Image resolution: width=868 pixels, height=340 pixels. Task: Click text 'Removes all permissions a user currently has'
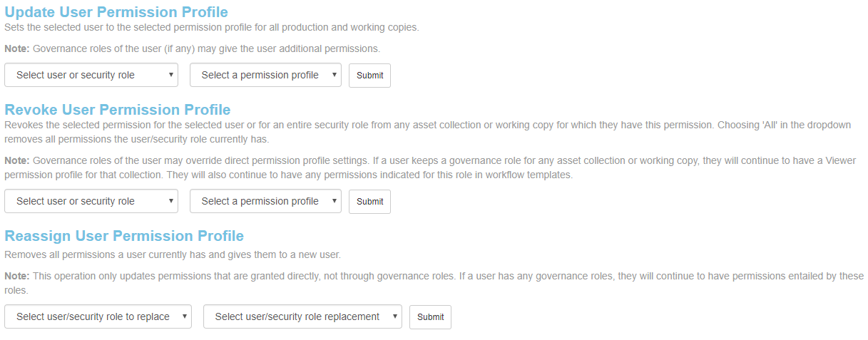[173, 254]
